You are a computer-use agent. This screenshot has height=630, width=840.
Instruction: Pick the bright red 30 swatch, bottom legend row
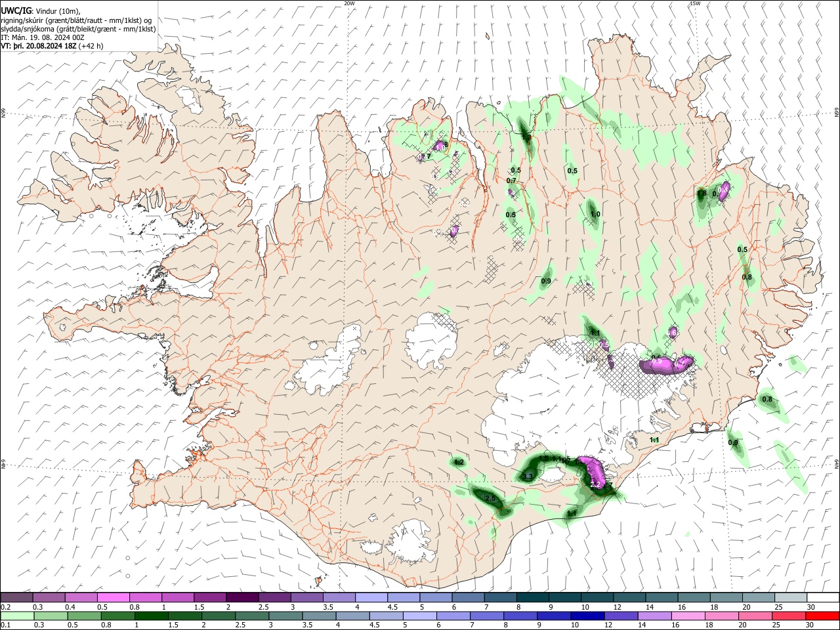click(823, 616)
